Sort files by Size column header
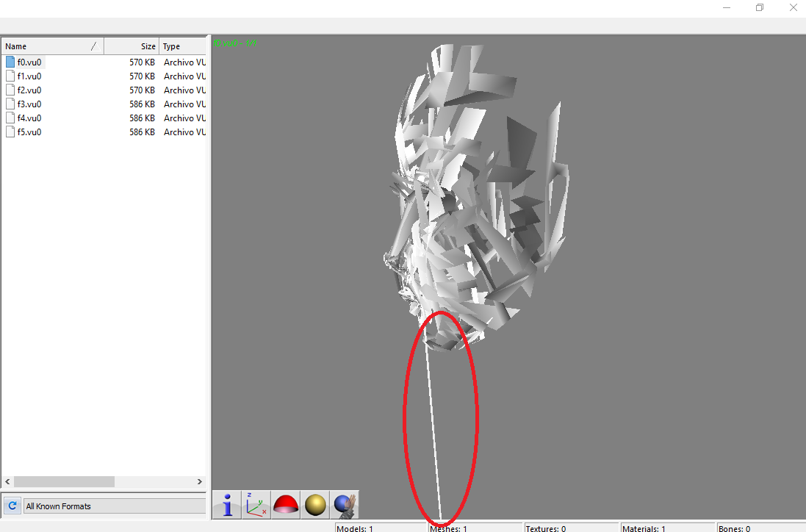806x532 pixels. coord(132,46)
